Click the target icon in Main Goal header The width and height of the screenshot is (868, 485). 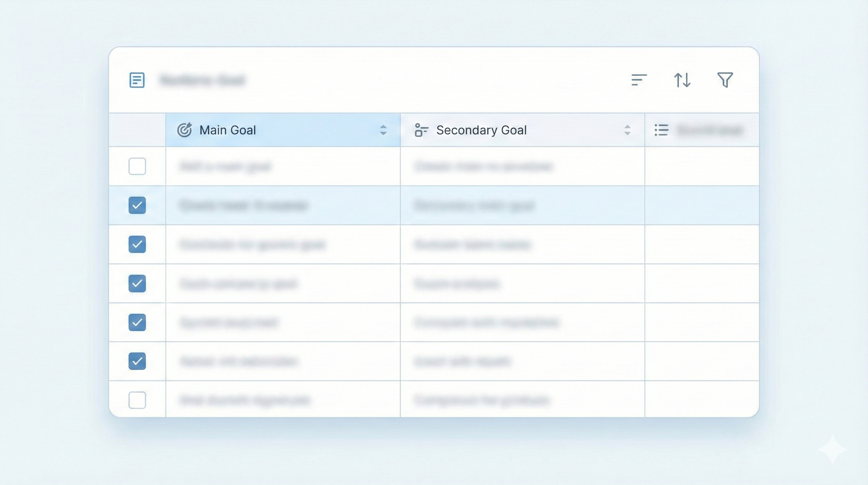click(184, 130)
